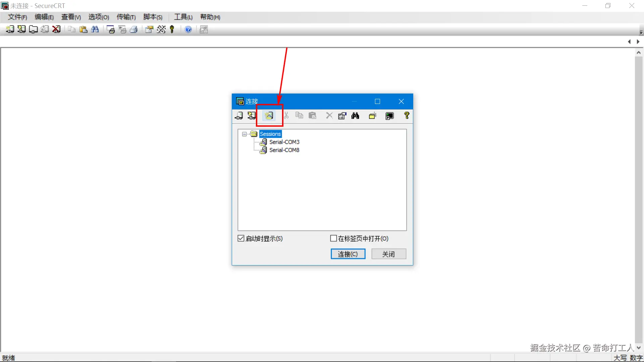Check the 在标签页中打开(O) checkbox

pyautogui.click(x=333, y=238)
